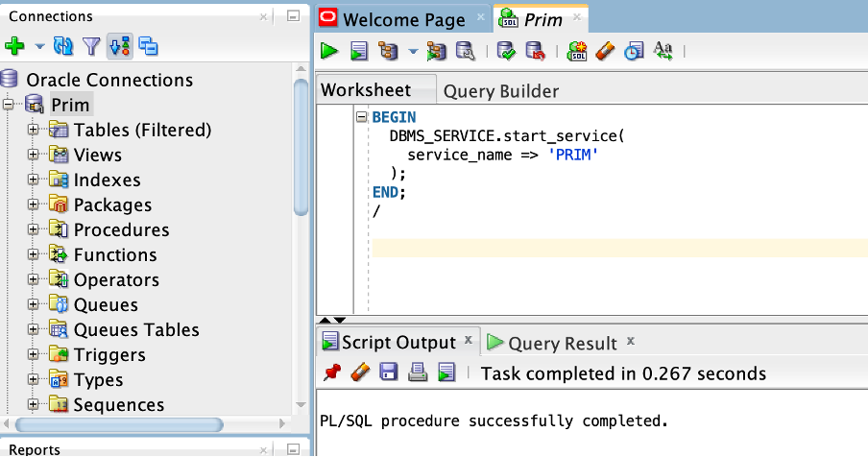Select the Prim connection in tree
Viewport: 868px width, 457px height.
[70, 105]
